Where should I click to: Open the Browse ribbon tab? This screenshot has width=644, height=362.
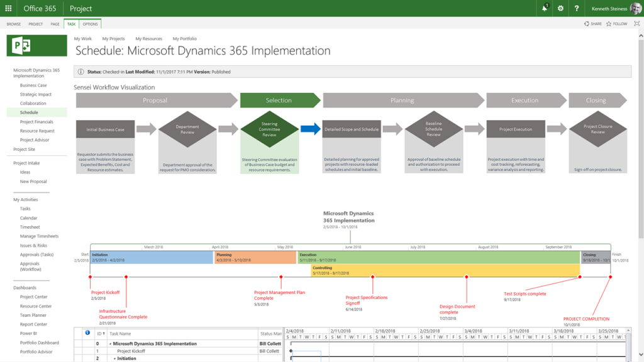14,25
